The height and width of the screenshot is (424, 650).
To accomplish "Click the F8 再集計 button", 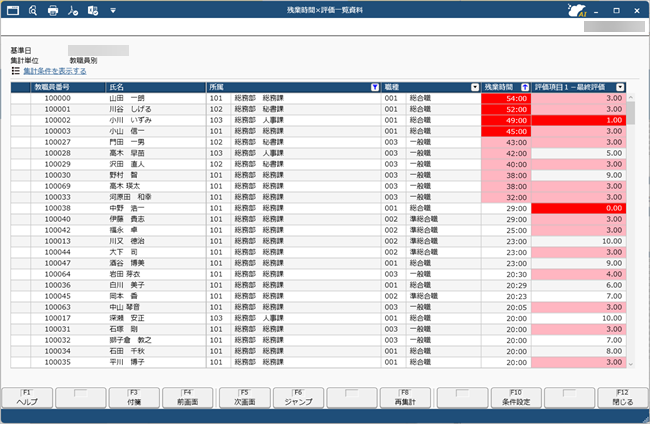I will (x=405, y=398).
